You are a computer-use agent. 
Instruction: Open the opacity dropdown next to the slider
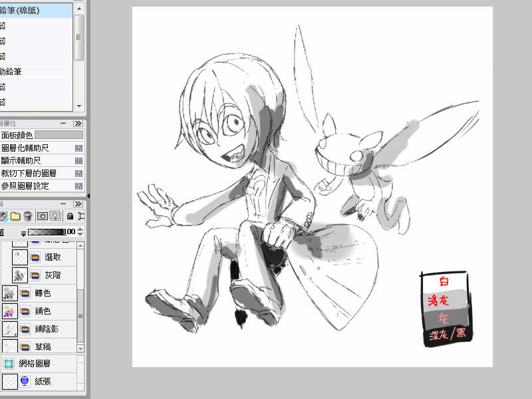[x=23, y=233]
